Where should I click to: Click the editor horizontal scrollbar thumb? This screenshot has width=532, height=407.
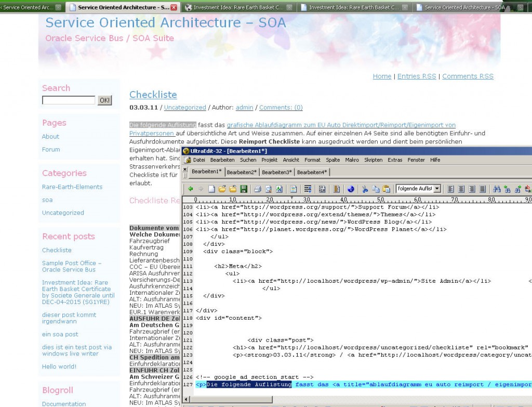(231, 399)
